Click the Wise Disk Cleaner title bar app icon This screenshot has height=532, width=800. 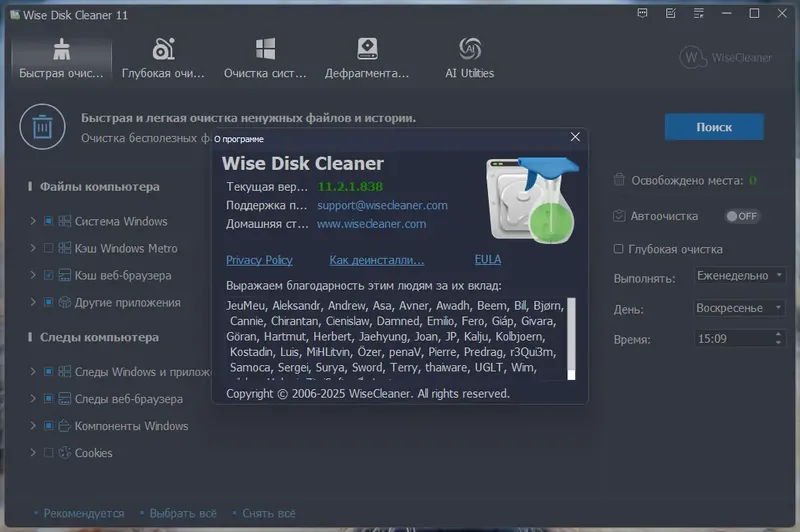pyautogui.click(x=15, y=15)
